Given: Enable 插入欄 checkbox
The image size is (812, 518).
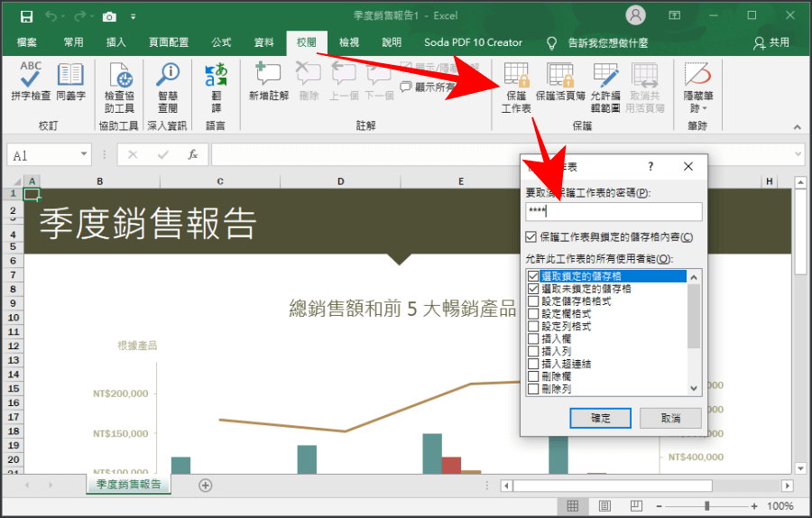Looking at the screenshot, I should 533,338.
